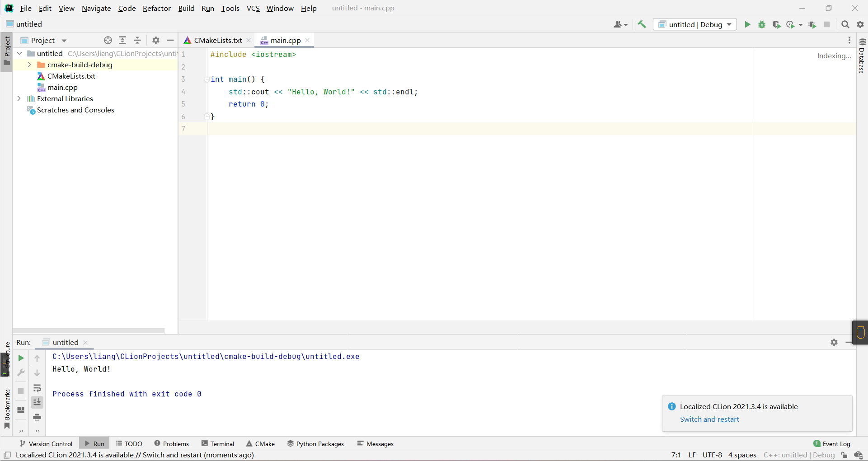This screenshot has width=868, height=461.
Task: Select main.cpp in Project tree
Action: [62, 87]
